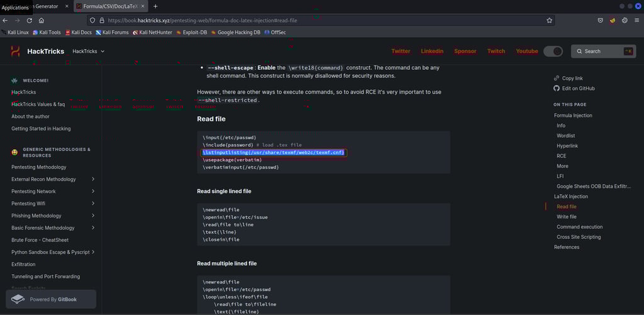Click the browser Back arrow
Image resolution: width=644 pixels, height=315 pixels.
click(x=5, y=20)
